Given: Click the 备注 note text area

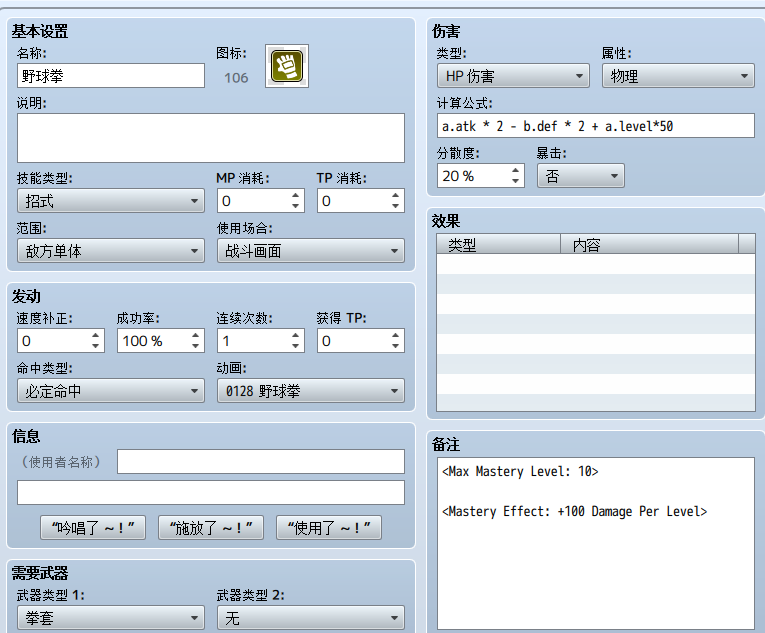Looking at the screenshot, I should pyautogui.click(x=596, y=543).
